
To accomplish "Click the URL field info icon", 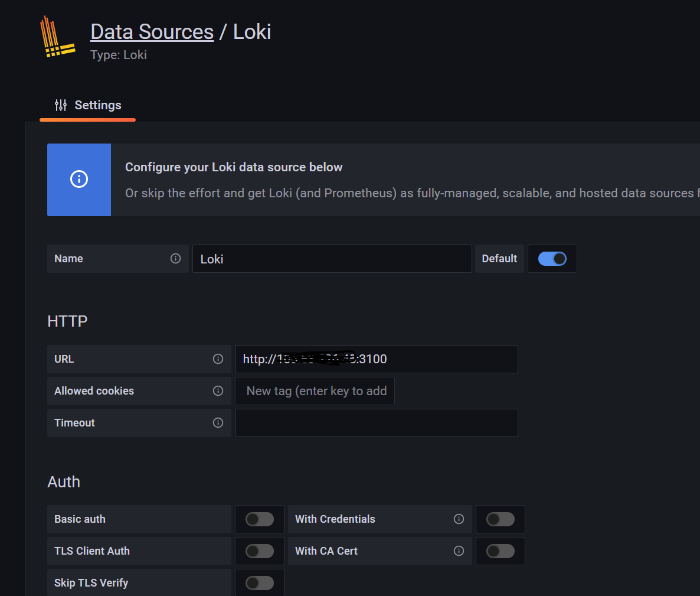I will [x=218, y=359].
